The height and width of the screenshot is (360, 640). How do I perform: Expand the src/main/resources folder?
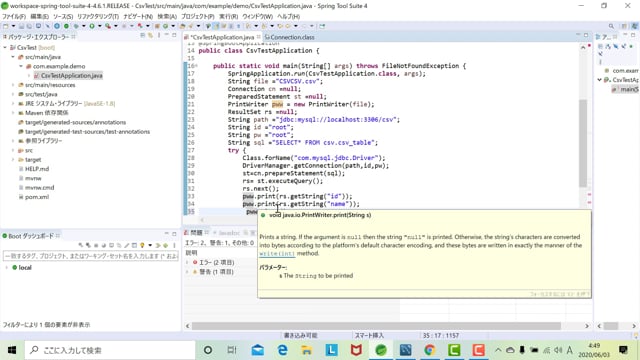tap(13, 85)
